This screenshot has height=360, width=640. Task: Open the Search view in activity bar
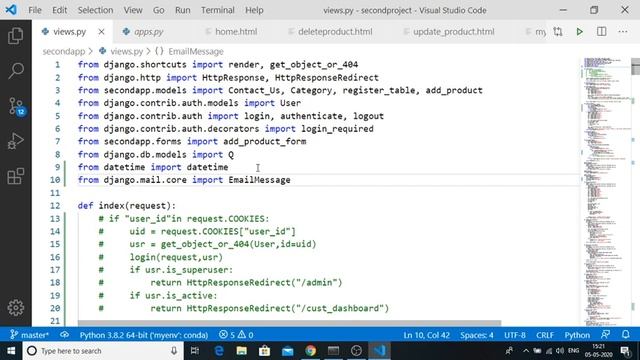[16, 70]
